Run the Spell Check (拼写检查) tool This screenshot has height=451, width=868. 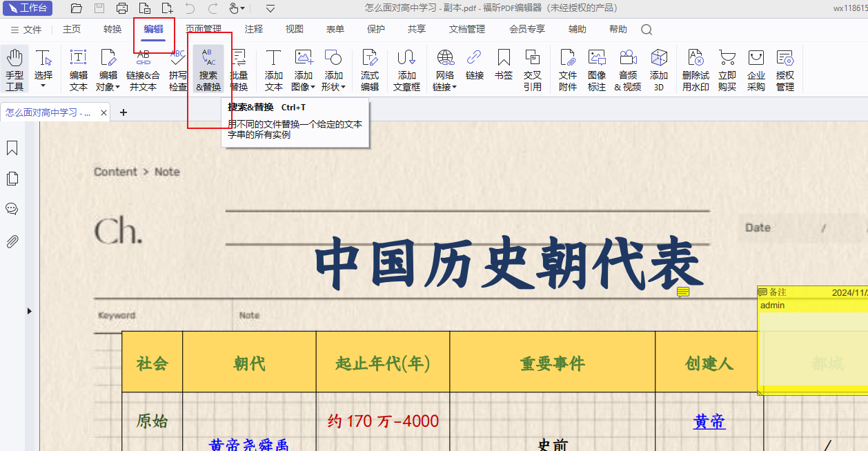click(x=178, y=70)
